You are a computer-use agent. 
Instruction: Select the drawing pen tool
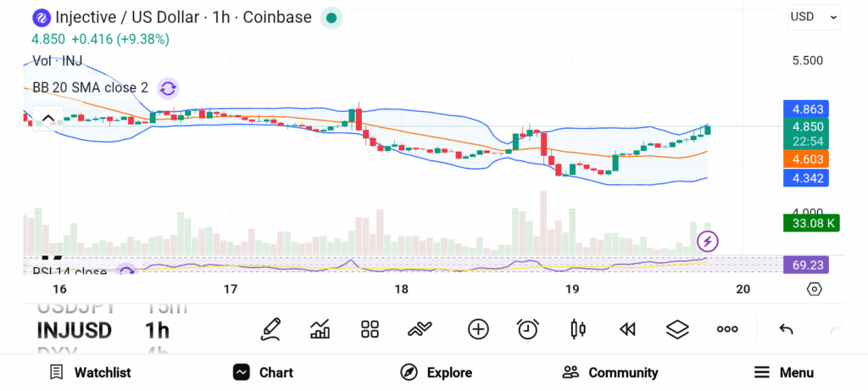[270, 329]
